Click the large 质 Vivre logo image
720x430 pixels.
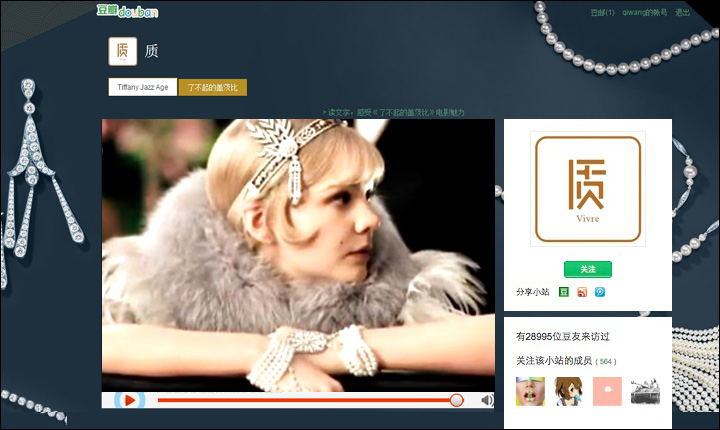tap(588, 189)
